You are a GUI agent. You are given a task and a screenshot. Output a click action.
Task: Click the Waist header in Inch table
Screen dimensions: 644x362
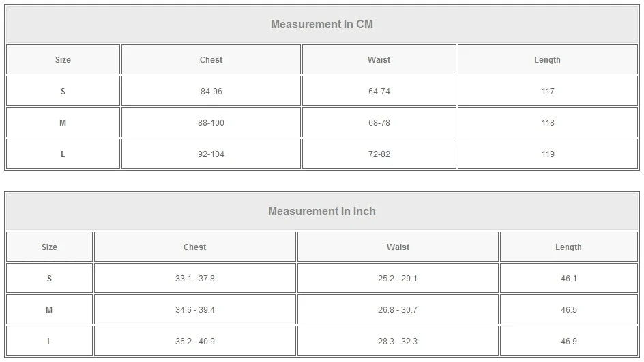click(x=398, y=247)
